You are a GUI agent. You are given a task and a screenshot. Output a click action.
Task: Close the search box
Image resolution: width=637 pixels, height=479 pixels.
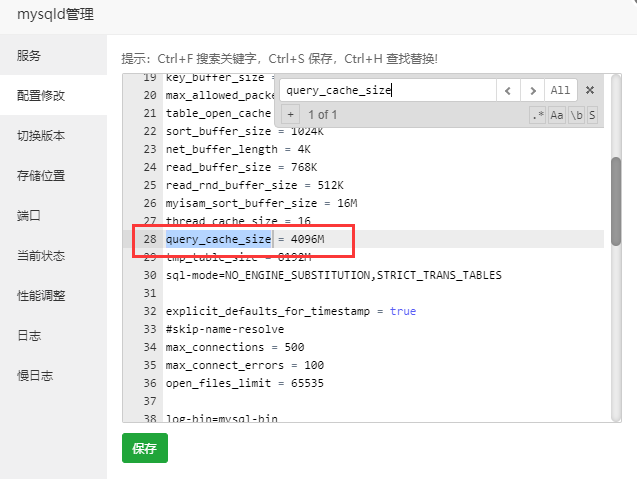click(x=590, y=90)
